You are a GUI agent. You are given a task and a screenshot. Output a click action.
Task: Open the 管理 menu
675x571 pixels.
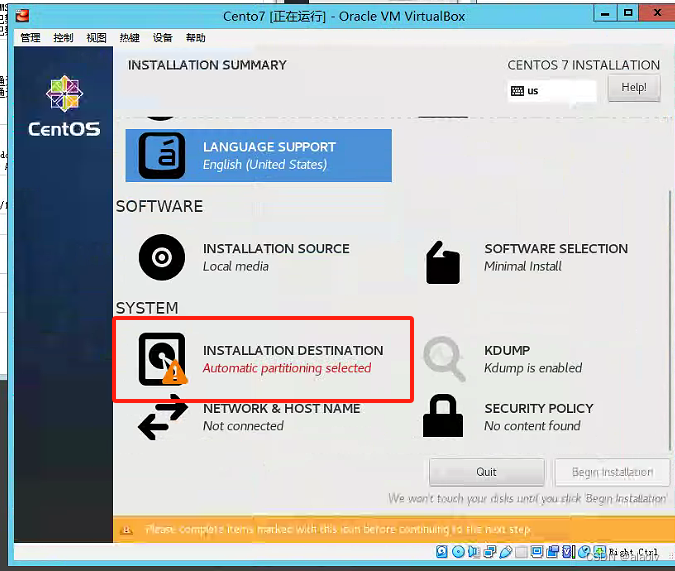pos(30,38)
